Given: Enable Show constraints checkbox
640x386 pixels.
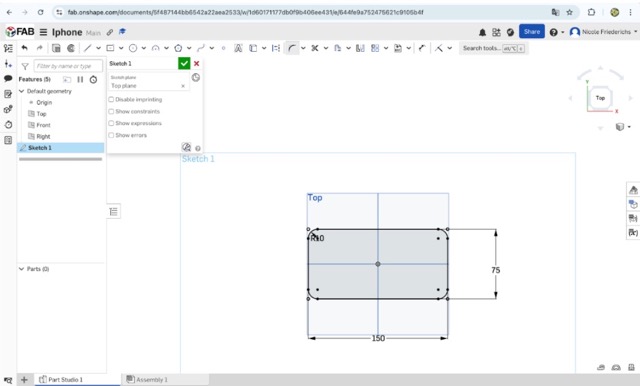Looking at the screenshot, I should (111, 111).
